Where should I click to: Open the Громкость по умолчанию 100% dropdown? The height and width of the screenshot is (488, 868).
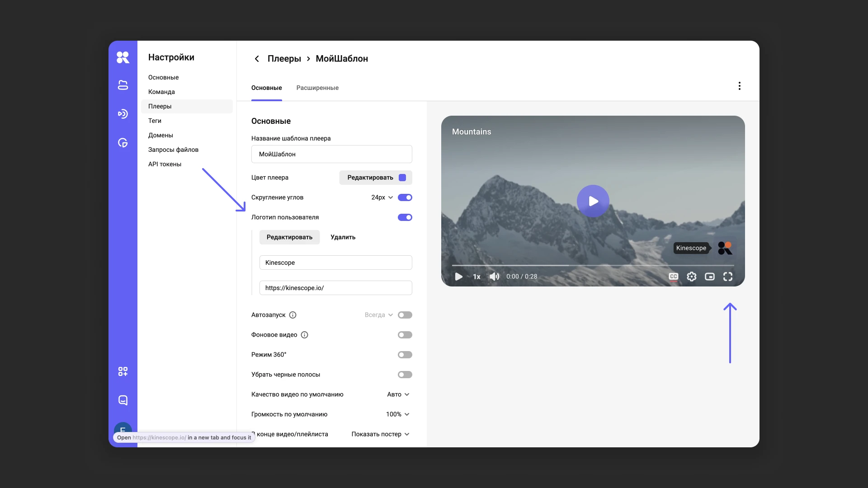[398, 414]
